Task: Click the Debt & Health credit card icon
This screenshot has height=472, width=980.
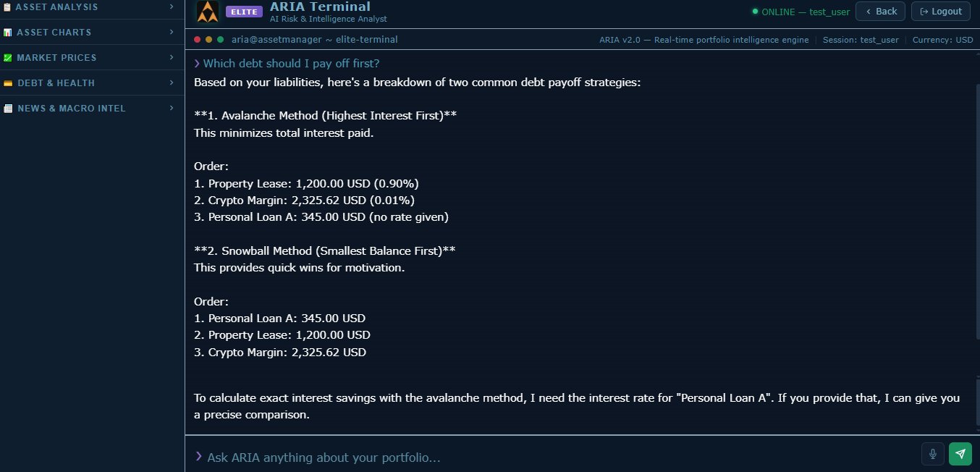Action: click(9, 83)
